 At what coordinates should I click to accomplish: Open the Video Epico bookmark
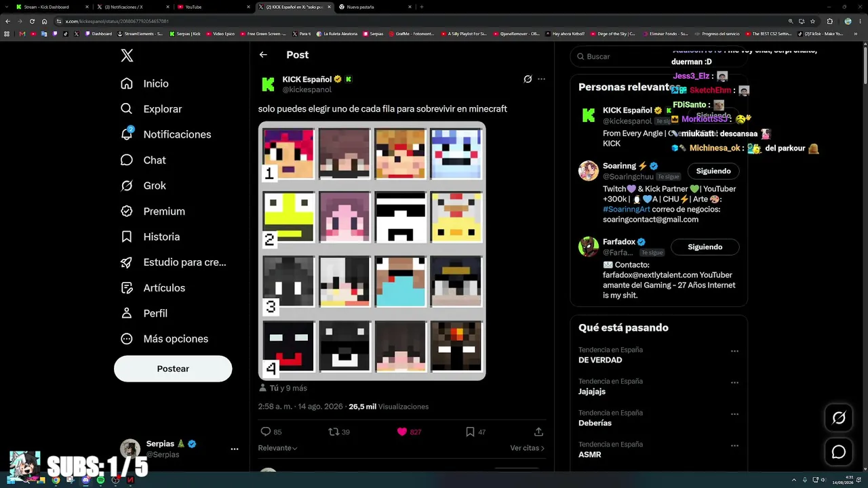(221, 33)
